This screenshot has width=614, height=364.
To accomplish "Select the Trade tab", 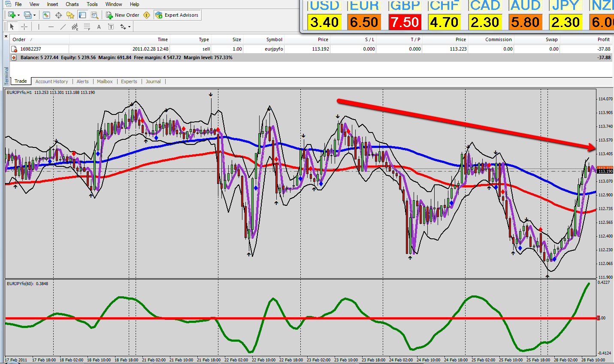I will tap(21, 81).
